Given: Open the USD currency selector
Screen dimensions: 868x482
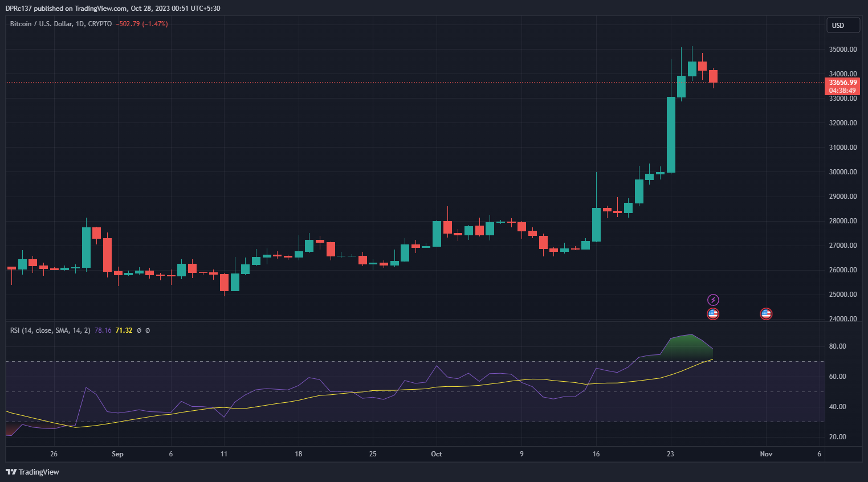Looking at the screenshot, I should point(843,25).
